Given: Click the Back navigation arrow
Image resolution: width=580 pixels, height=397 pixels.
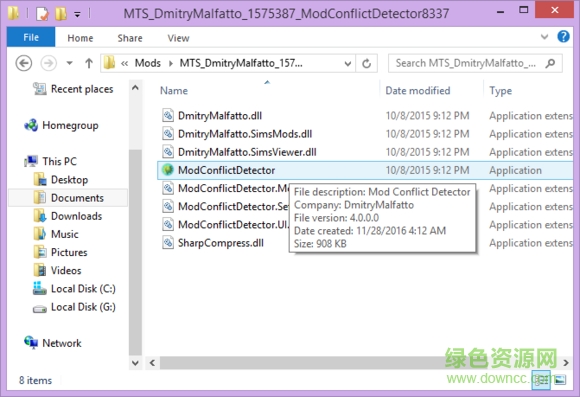Looking at the screenshot, I should click(x=24, y=63).
